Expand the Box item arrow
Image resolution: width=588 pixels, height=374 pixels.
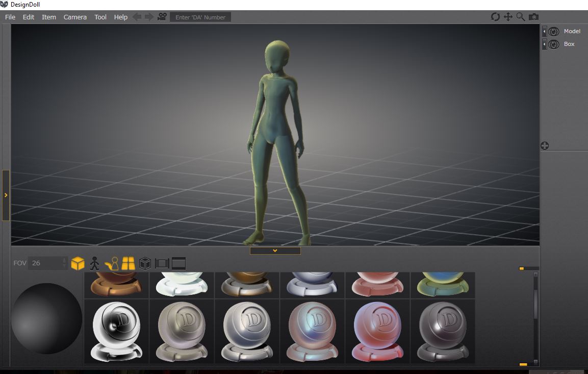tap(544, 44)
